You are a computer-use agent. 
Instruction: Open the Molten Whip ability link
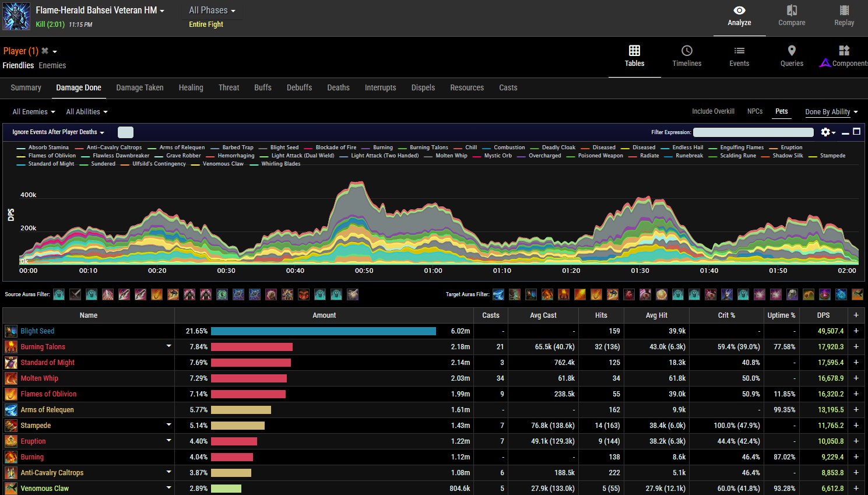click(x=39, y=378)
